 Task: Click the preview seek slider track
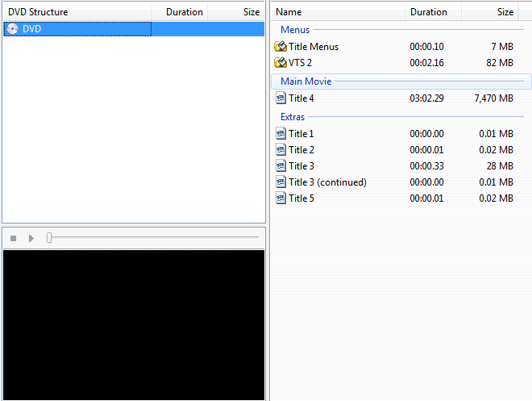click(x=155, y=237)
